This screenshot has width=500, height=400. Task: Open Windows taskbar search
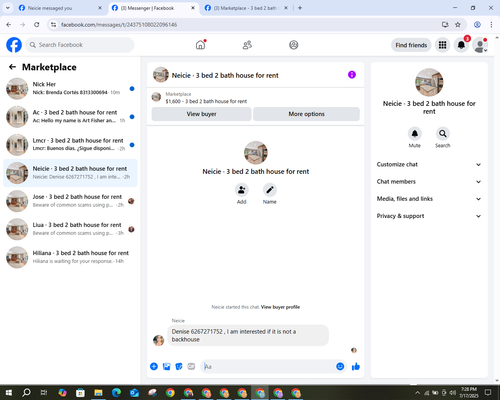26,393
